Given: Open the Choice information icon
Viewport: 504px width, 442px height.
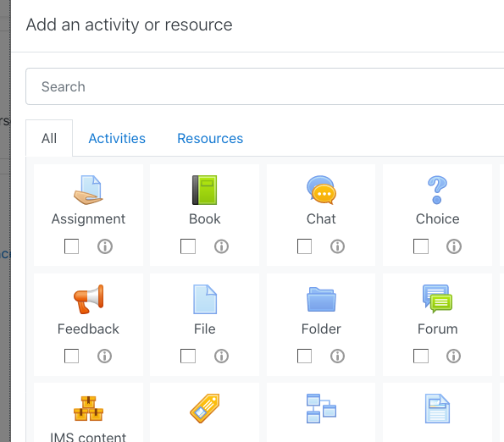Looking at the screenshot, I should 454,246.
